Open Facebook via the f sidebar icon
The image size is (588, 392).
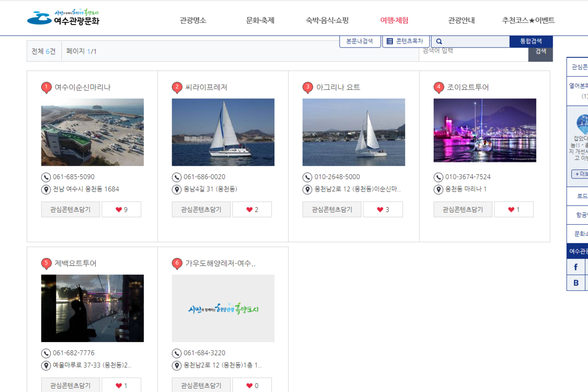[575, 267]
